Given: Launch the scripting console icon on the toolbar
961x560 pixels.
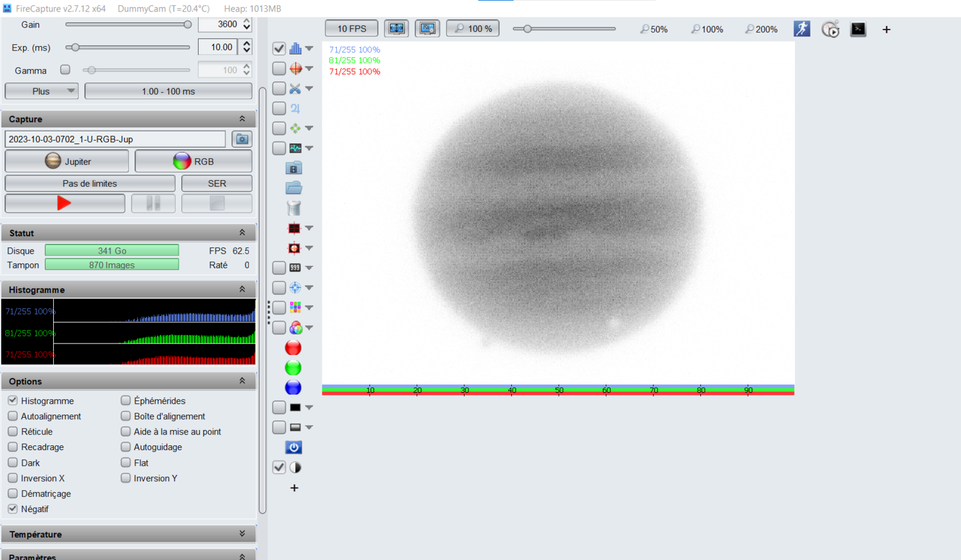Looking at the screenshot, I should 858,29.
